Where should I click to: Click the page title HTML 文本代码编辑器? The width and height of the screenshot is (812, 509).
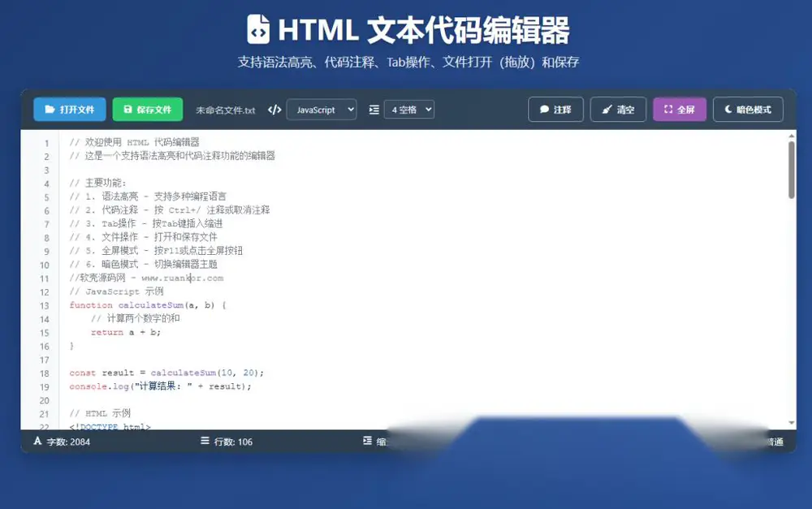424,30
